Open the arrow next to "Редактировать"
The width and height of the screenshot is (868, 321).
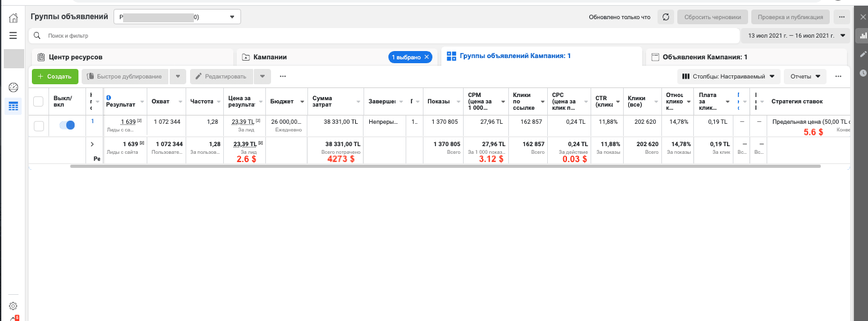click(262, 77)
